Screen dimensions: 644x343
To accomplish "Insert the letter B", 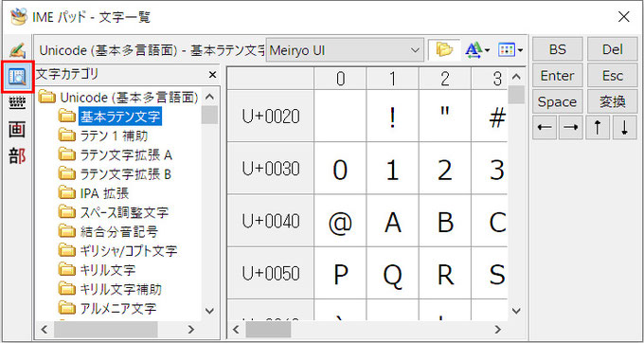I will (445, 221).
